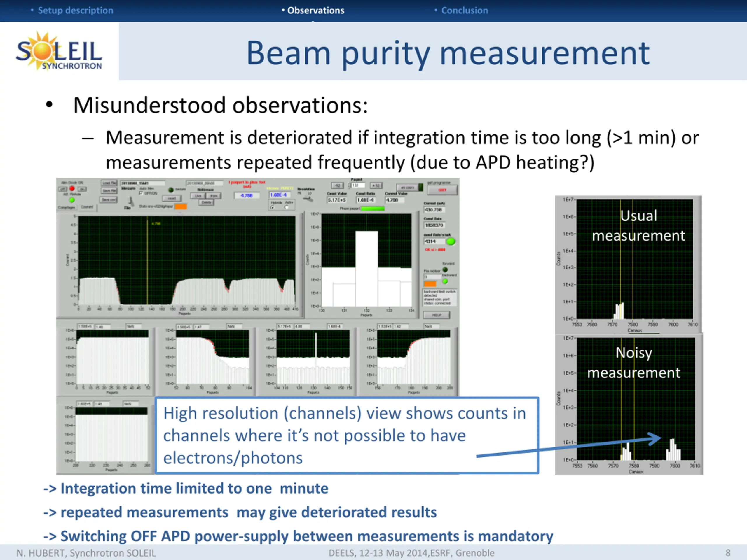Click the 'Usual measurement' graph
The height and width of the screenshot is (560, 747).
click(635, 259)
